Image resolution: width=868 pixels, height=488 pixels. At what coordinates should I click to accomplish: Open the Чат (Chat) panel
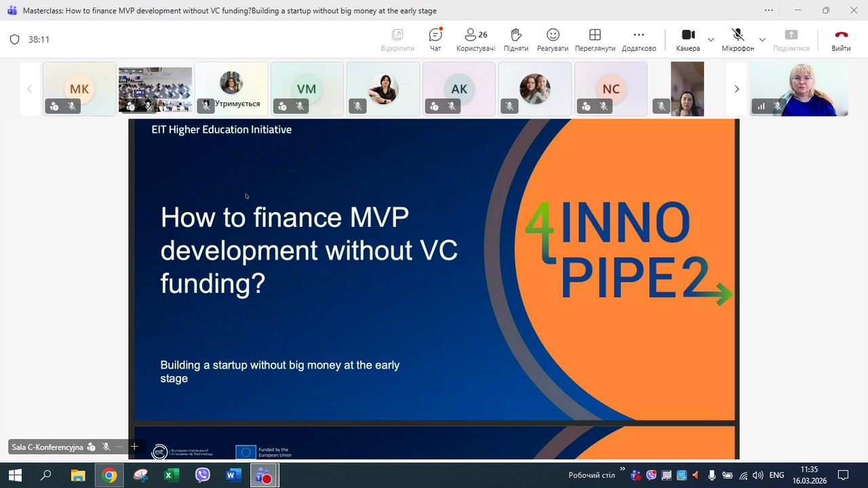(x=435, y=39)
